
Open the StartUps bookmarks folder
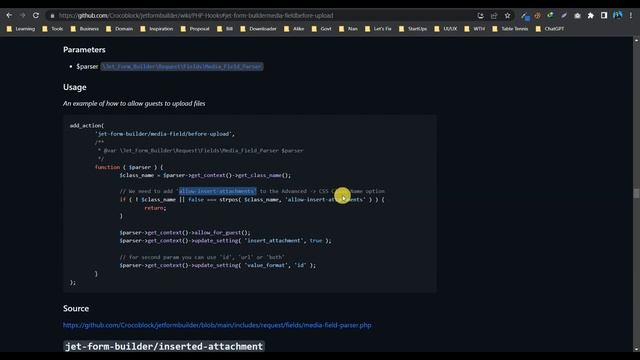413,29
